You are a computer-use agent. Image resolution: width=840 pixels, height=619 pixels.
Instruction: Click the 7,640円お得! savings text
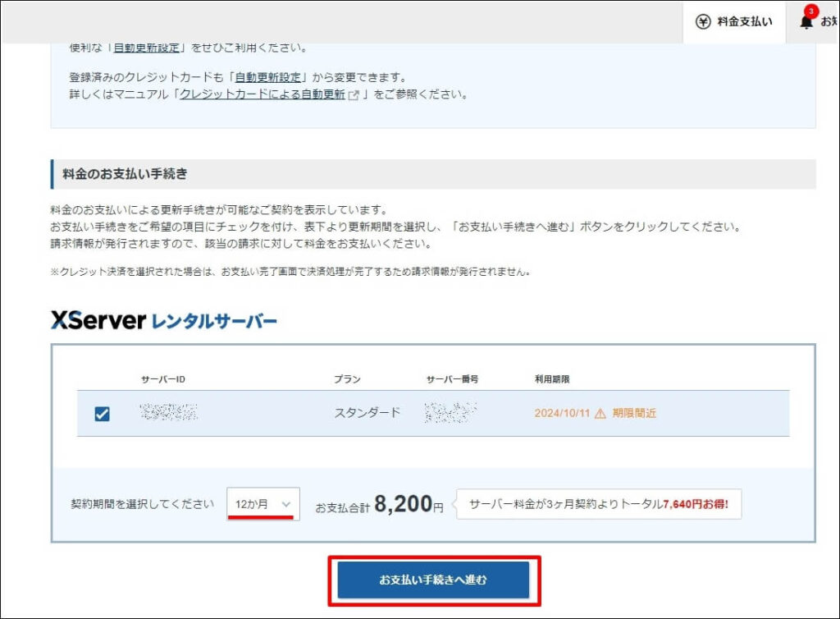coord(696,504)
